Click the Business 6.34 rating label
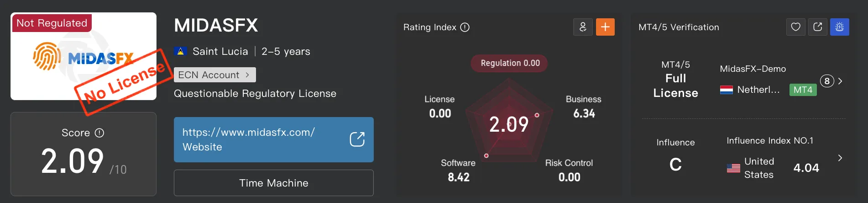The width and height of the screenshot is (868, 203). pos(583,107)
